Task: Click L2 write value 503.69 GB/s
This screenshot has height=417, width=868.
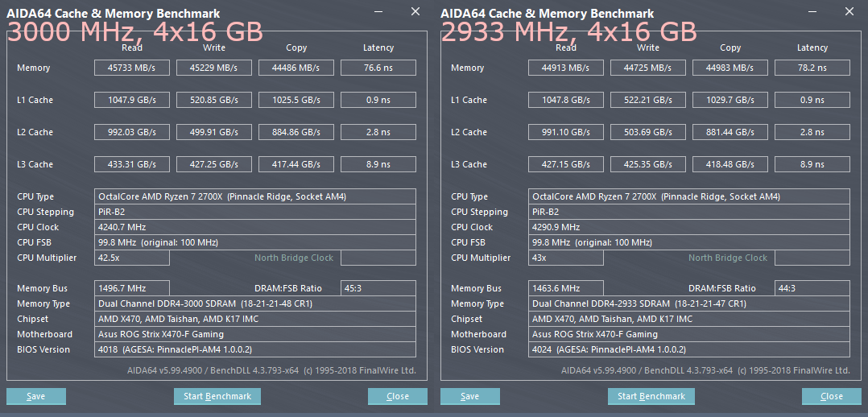Action: tap(647, 132)
